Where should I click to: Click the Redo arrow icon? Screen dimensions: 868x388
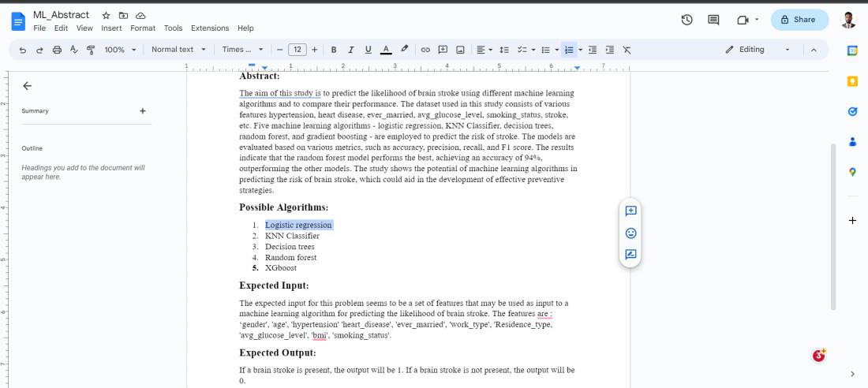[x=40, y=50]
